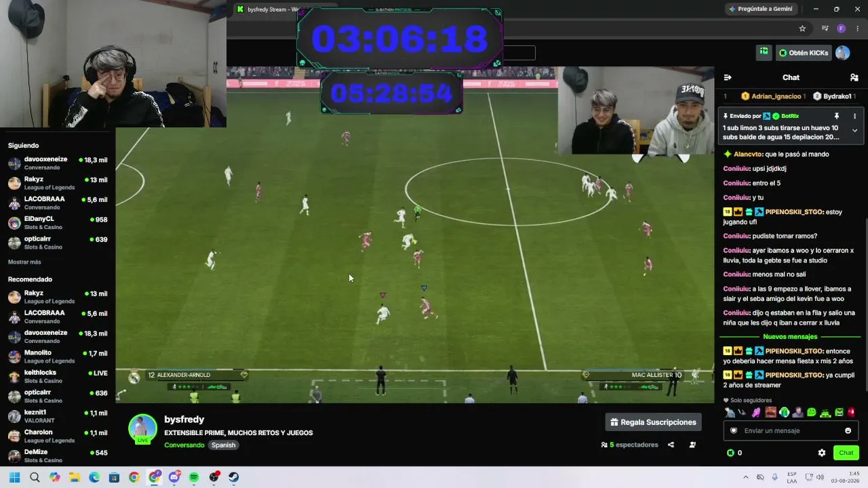
Task: Open DeMize channel in sidebar
Action: 58,456
